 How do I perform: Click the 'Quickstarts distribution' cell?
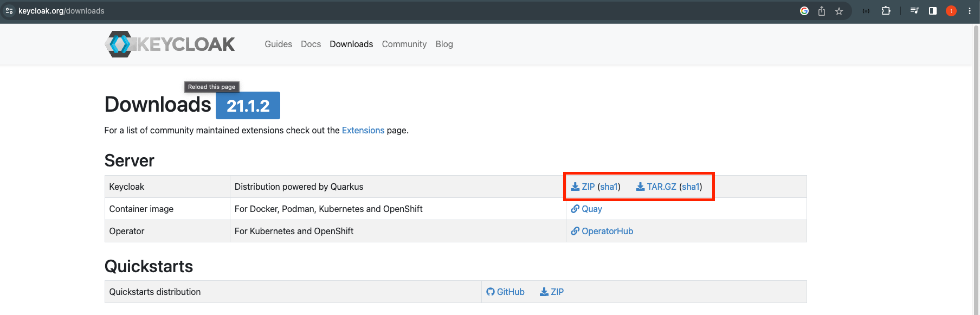pos(293,292)
